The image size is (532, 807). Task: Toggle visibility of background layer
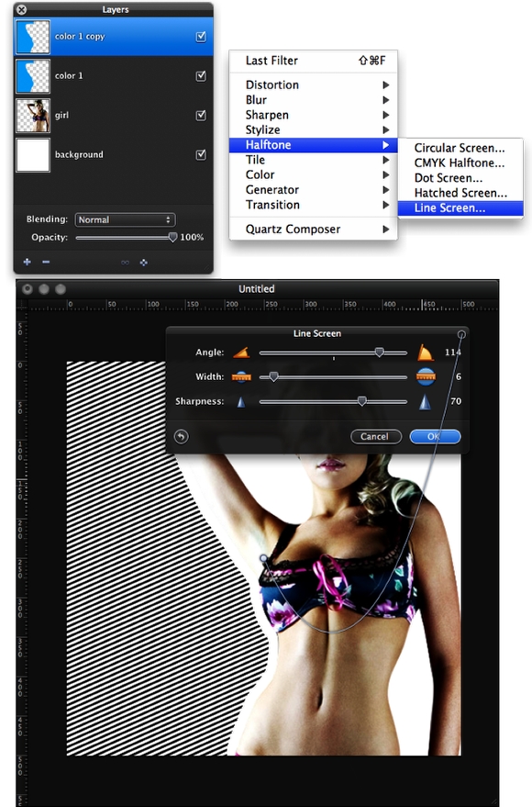[x=201, y=154]
